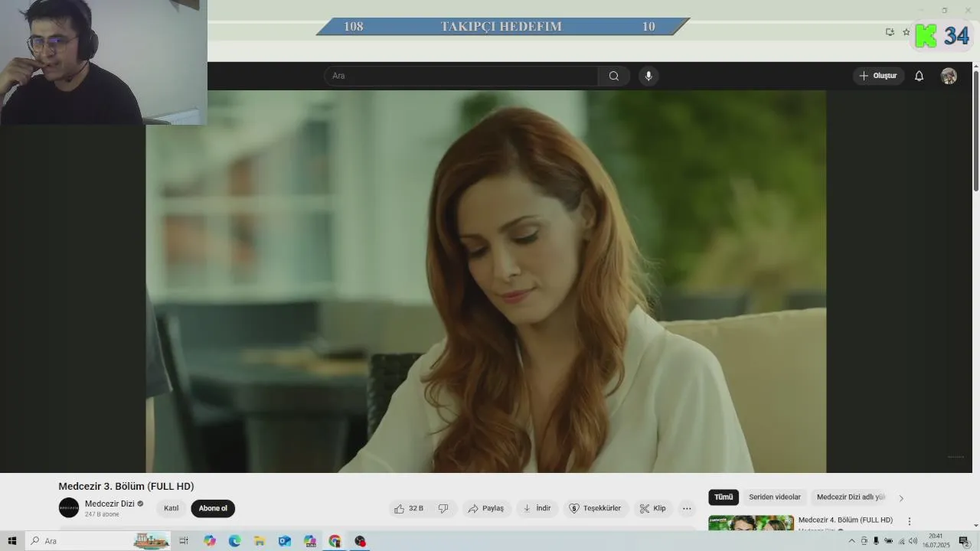The image size is (980, 551).
Task: Open the Medcezir 4. Bölüm thumbnail
Action: 751,523
